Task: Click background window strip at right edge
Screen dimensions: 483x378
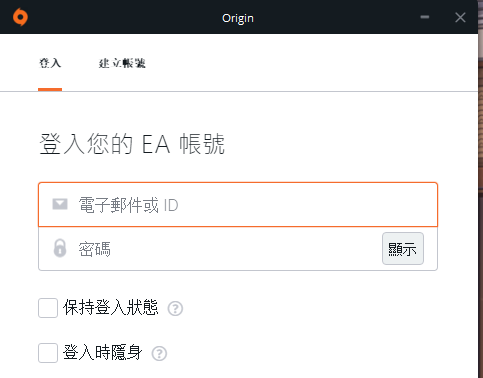Action: (480, 189)
